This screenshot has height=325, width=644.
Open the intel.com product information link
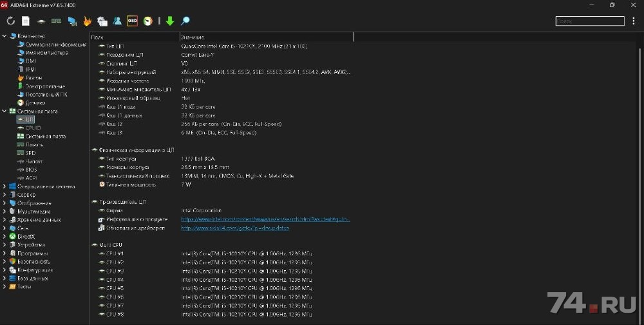click(x=265, y=219)
